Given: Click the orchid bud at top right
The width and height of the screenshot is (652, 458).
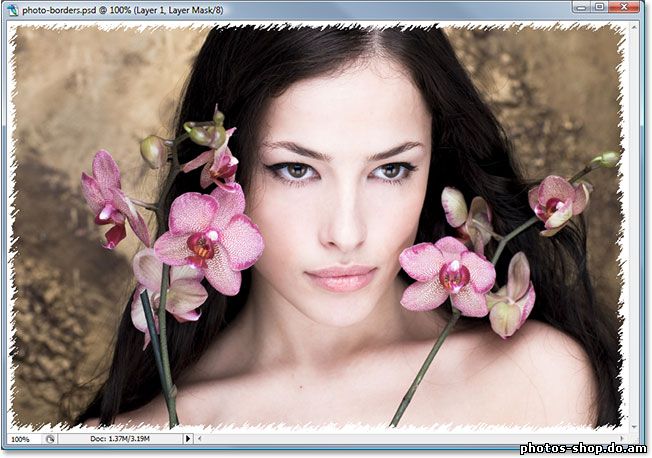Looking at the screenshot, I should point(605,158).
